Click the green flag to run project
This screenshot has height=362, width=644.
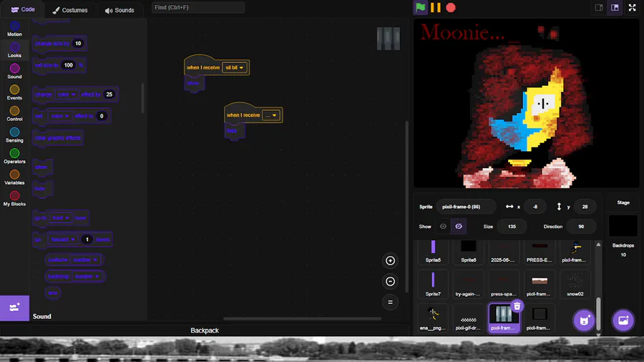tap(420, 7)
